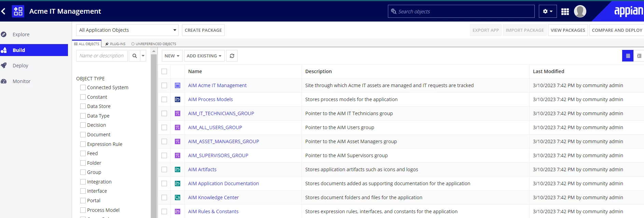The height and width of the screenshot is (218, 644).
Task: Click the constant icon for AIM_ALL_USERS_GROUP
Action: pyautogui.click(x=178, y=127)
